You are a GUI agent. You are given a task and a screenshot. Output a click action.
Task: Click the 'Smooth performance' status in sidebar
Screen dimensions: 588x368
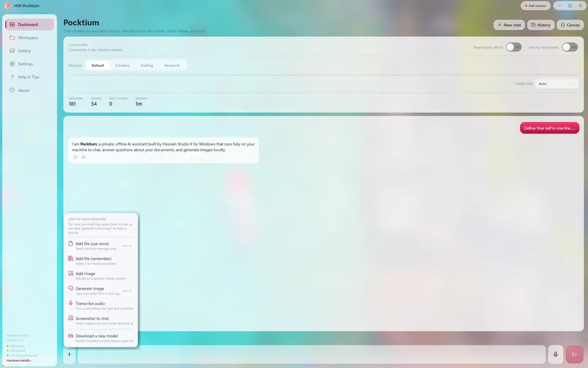[23, 355]
